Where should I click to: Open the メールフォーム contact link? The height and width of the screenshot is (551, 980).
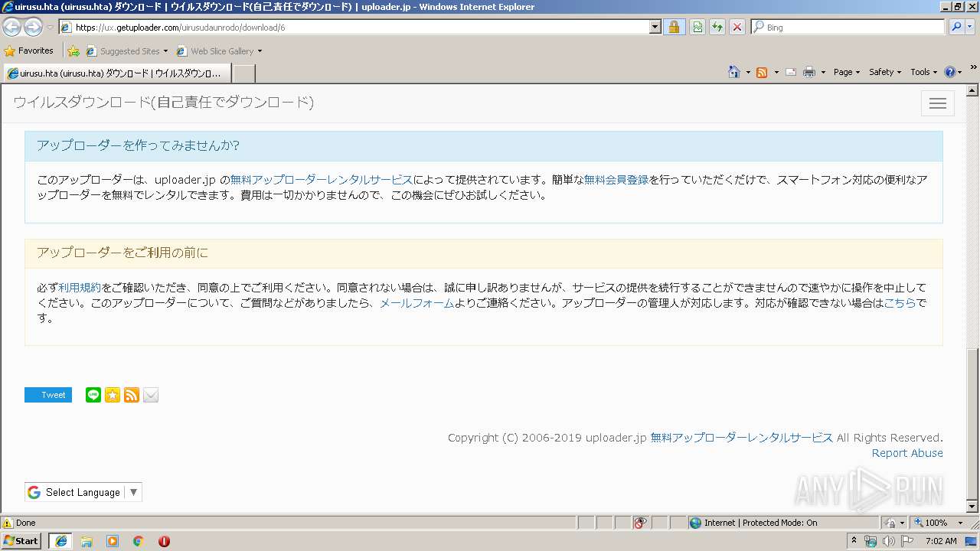[x=417, y=303]
